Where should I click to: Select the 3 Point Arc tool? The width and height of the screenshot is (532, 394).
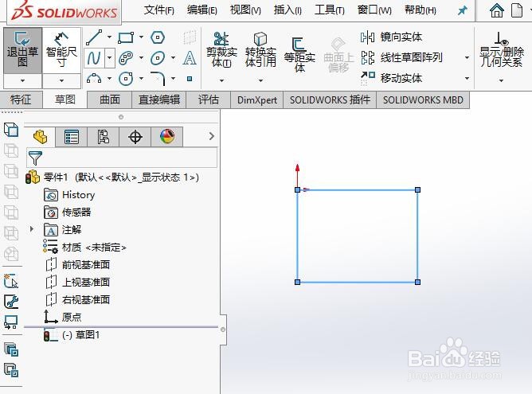94,79
